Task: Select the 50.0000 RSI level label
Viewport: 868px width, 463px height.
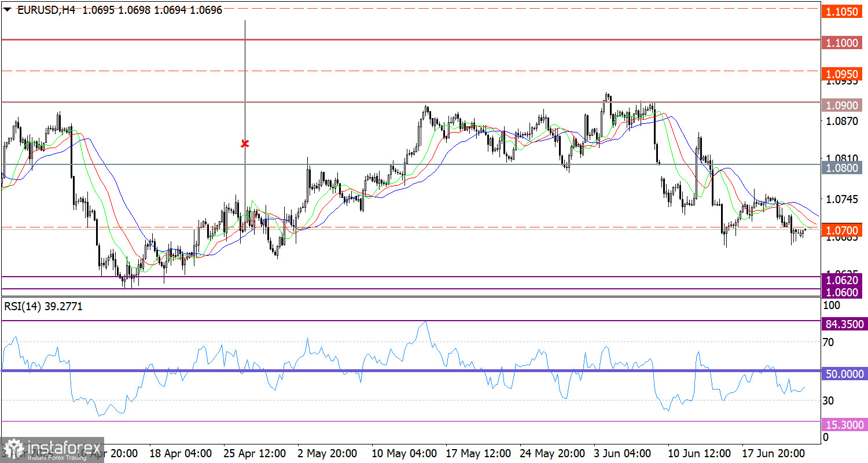Action: tap(844, 374)
